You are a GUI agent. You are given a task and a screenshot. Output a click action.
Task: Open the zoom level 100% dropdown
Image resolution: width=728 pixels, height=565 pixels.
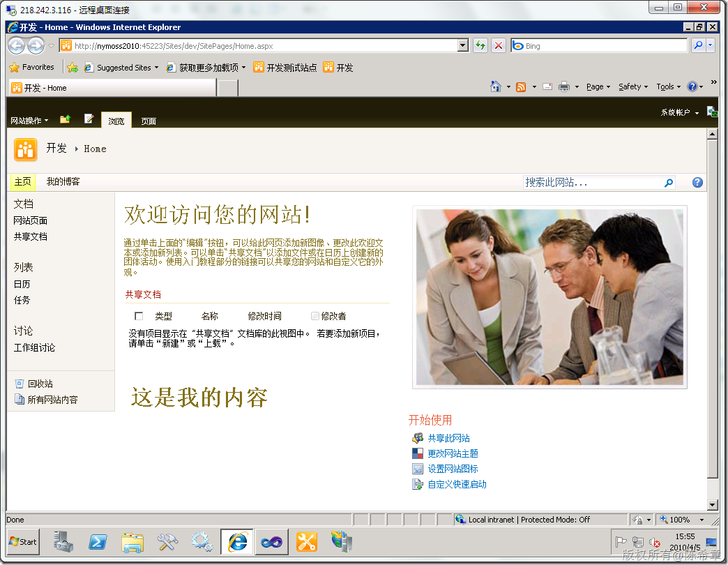(x=702, y=520)
